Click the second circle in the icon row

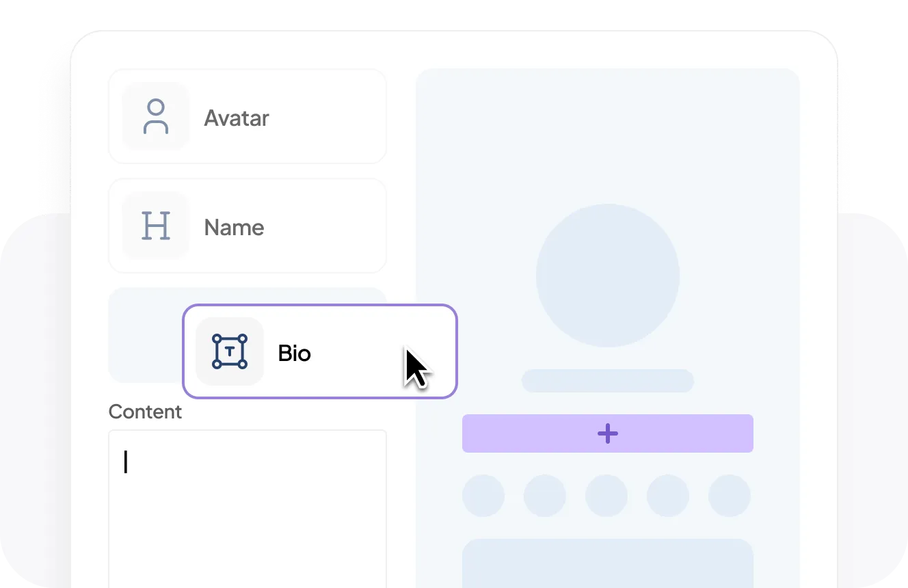pyautogui.click(x=545, y=496)
